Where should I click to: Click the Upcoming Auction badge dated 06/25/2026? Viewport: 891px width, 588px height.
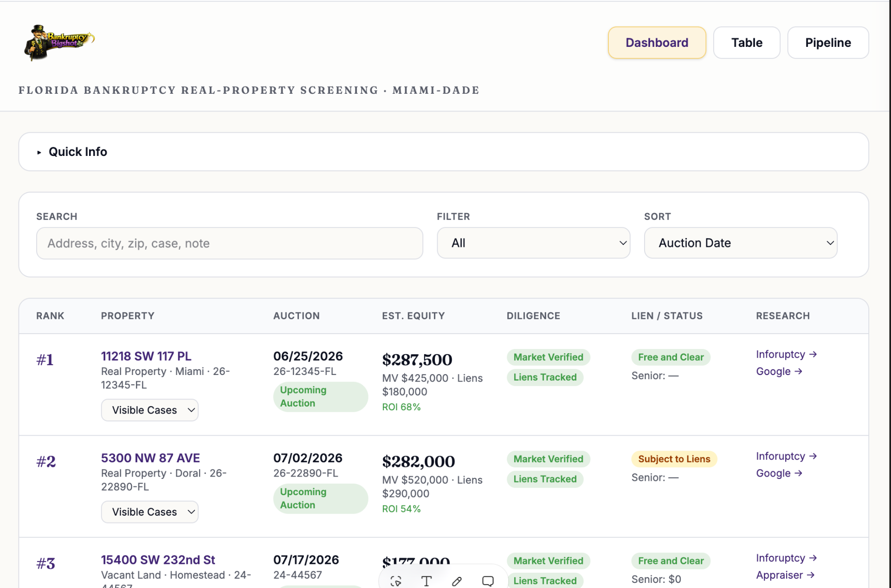[x=321, y=397]
